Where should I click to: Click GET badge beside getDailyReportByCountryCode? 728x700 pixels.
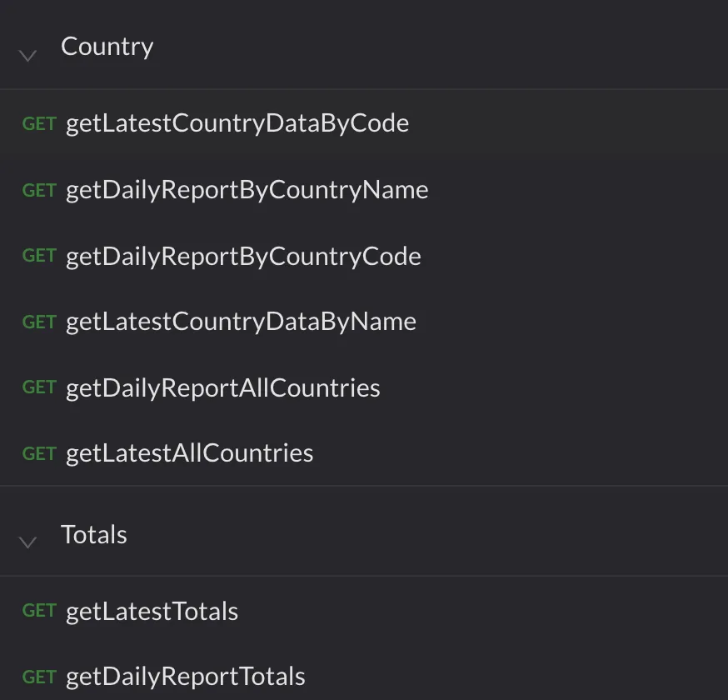(x=39, y=256)
